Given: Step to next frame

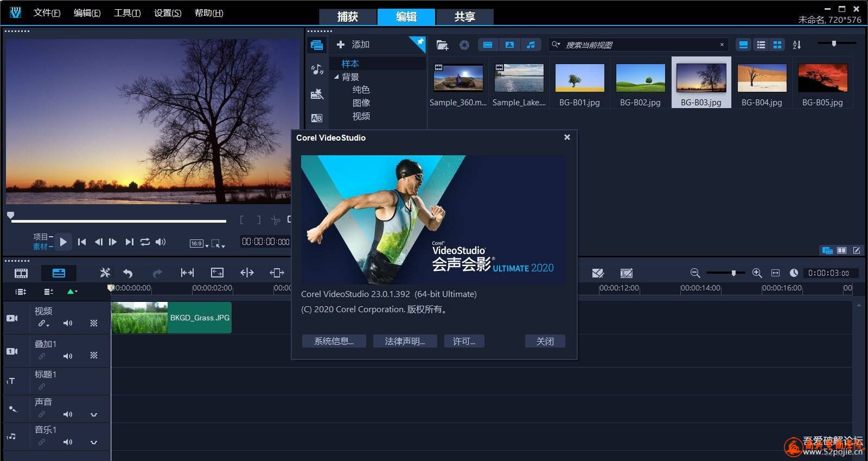Looking at the screenshot, I should point(113,242).
